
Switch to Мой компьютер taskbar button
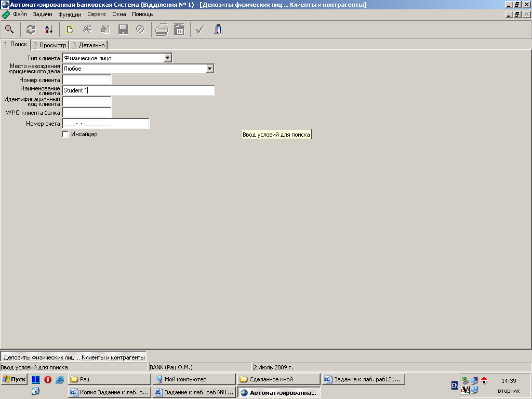[194, 379]
